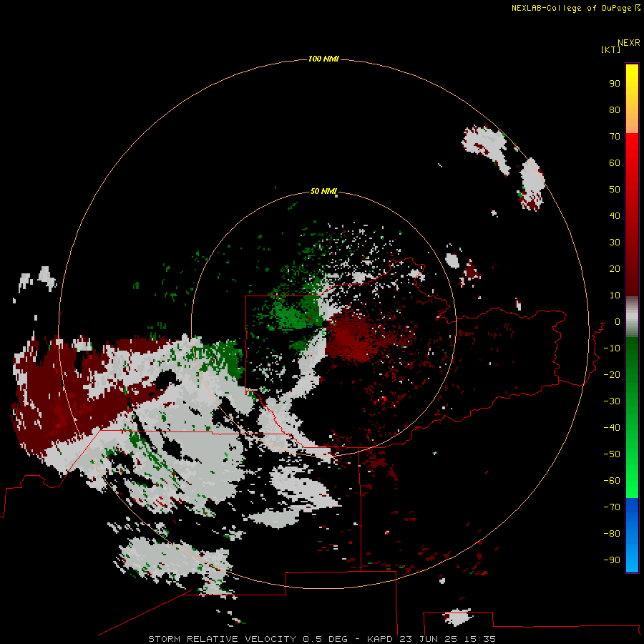Click the -30 value on velocity scale
Image resolution: width=644 pixels, height=644 pixels.
coord(612,401)
